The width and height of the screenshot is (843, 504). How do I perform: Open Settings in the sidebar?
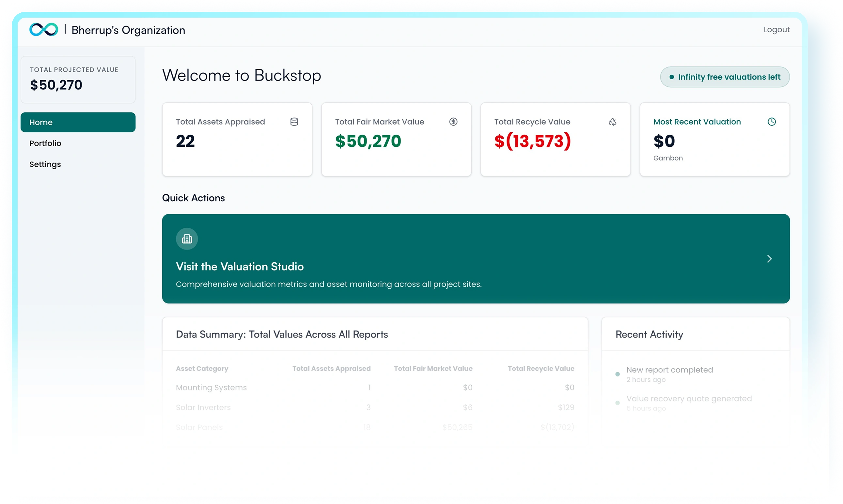(x=45, y=164)
